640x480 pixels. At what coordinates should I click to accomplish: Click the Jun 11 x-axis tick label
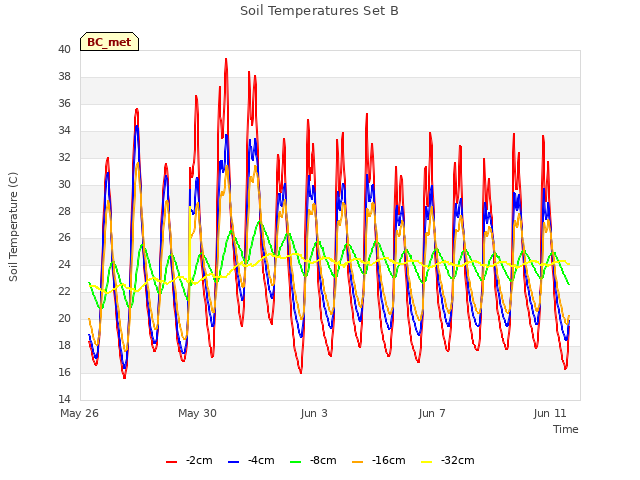pos(550,413)
